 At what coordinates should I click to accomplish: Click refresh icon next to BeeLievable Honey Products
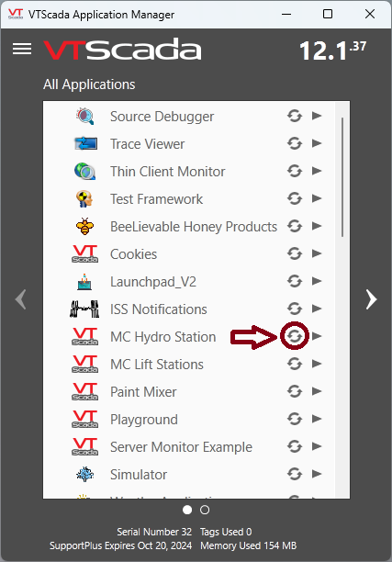(x=295, y=226)
